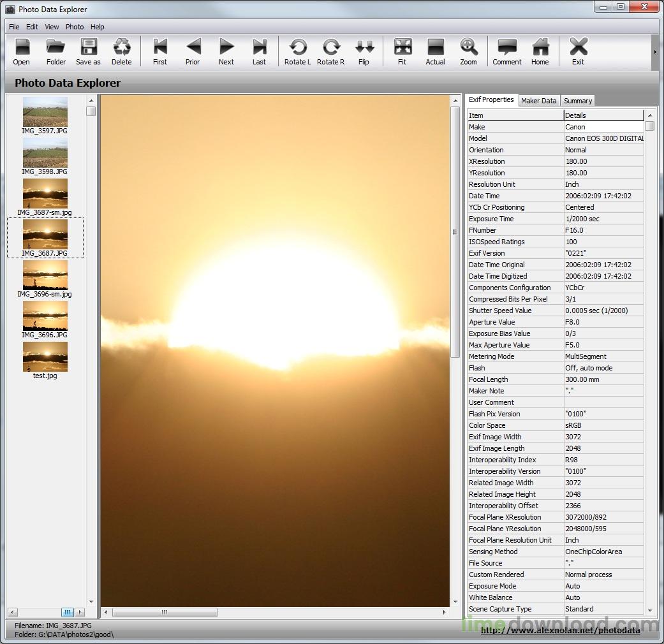This screenshot has height=644, width=664.
Task: Follow the alexnolan.net photodata link
Action: (x=562, y=630)
